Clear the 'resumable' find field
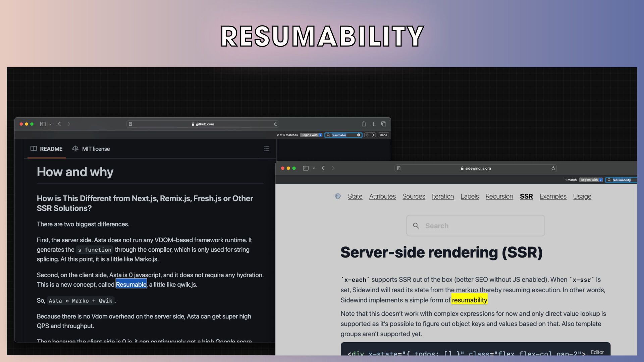The height and width of the screenshot is (362, 644). point(359,135)
